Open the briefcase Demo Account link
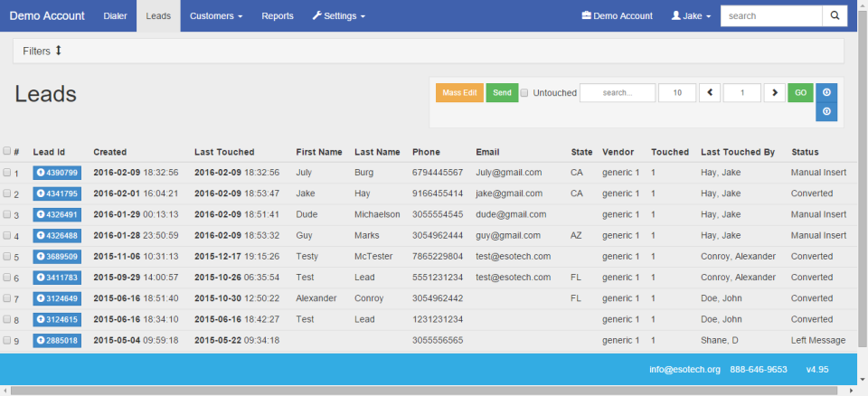Viewport: 868px width, 396px height. tap(618, 16)
